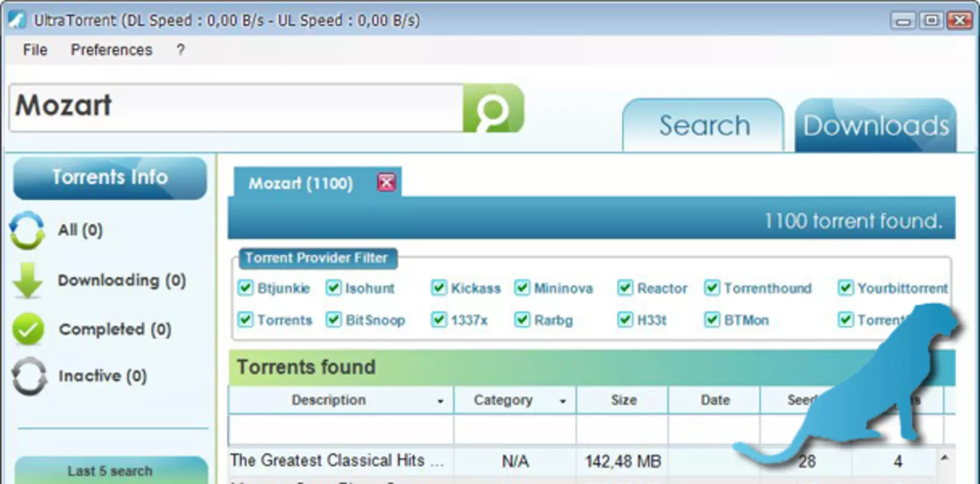Click the green magnifier search icon
This screenshot has height=484, width=980.
493,108
